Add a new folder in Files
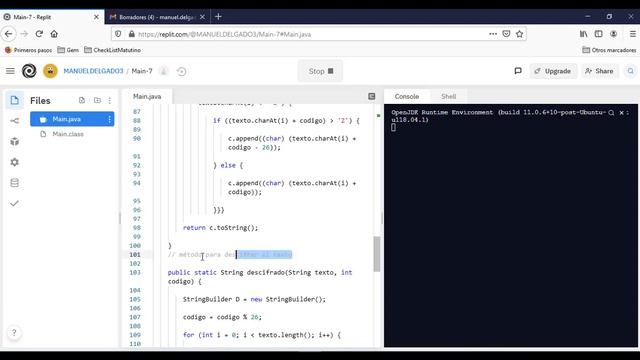 (x=97, y=100)
